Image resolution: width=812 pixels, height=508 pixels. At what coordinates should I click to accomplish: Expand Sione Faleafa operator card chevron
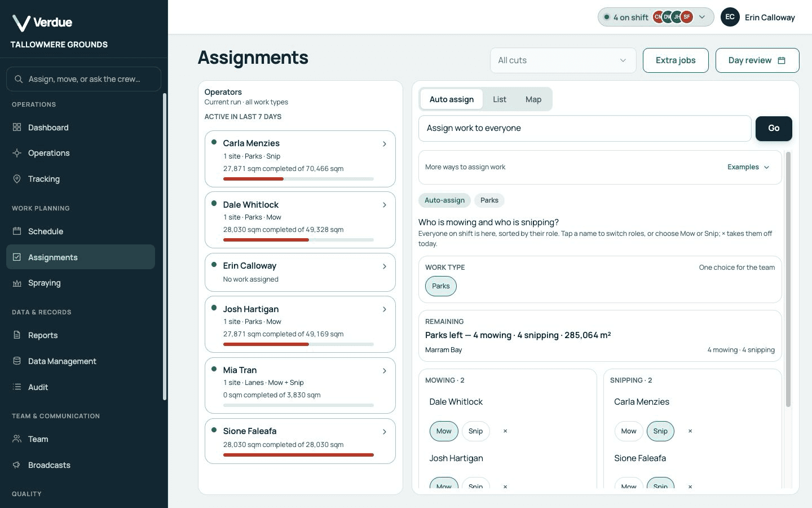pos(385,432)
